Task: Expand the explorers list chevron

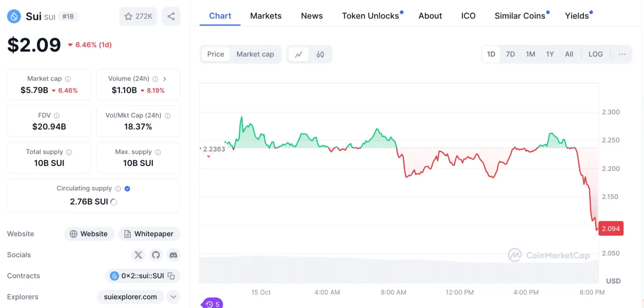Action: coord(173,297)
